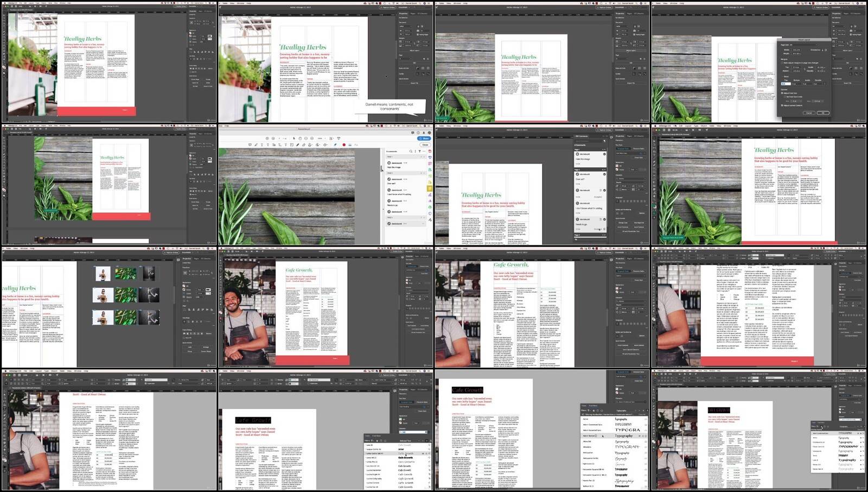Open Pages tab beside the Adjust Layout dialog
The image size is (868, 492).
846,14
